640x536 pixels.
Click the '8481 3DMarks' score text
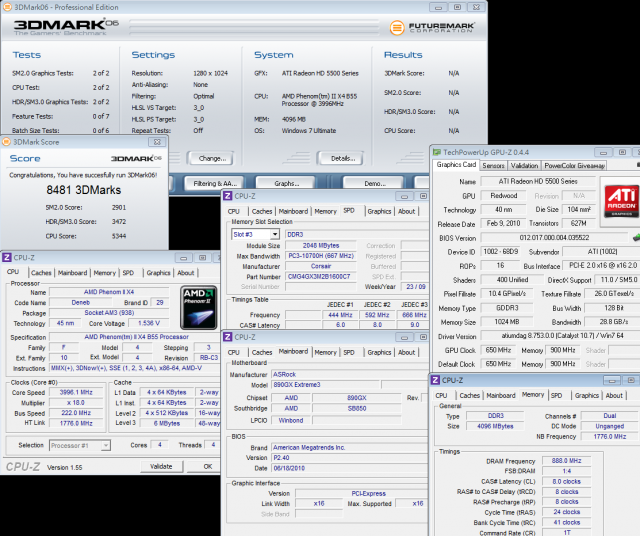[84, 190]
